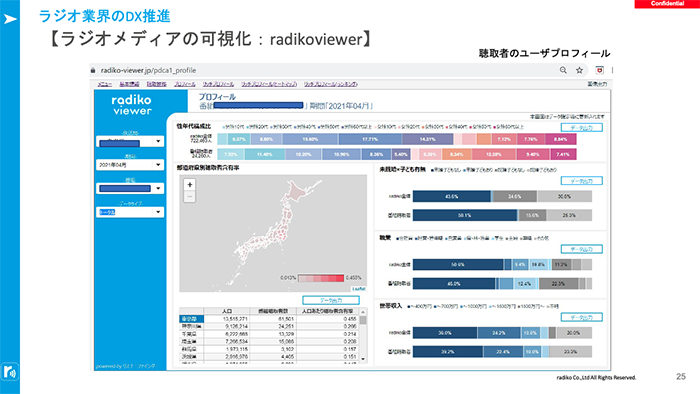700x394 pixels.
Task: Click the 50.6% bar in 職業 chart
Action: [x=458, y=265]
